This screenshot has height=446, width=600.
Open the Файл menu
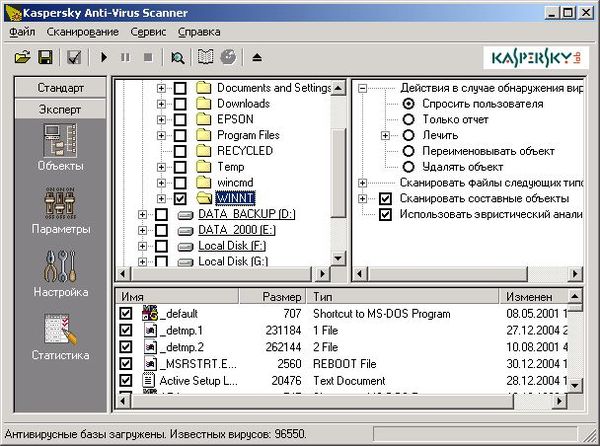[22, 32]
